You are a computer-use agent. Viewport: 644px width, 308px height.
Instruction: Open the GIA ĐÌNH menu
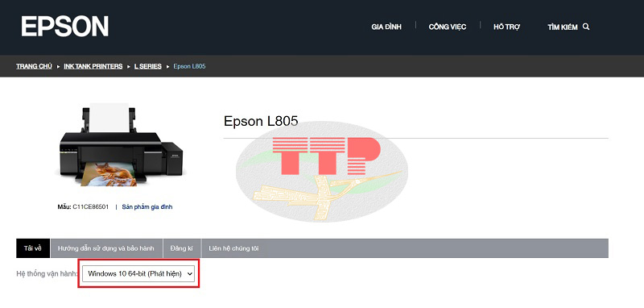click(x=386, y=27)
